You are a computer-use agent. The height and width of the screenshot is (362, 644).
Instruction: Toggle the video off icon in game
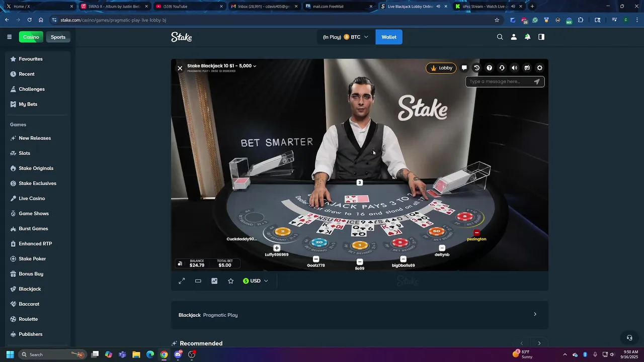527,68
